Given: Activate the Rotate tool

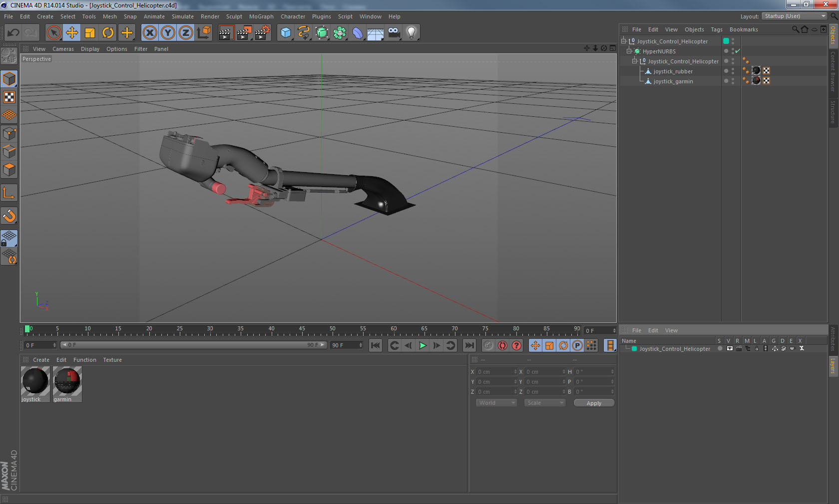Looking at the screenshot, I should (x=108, y=33).
